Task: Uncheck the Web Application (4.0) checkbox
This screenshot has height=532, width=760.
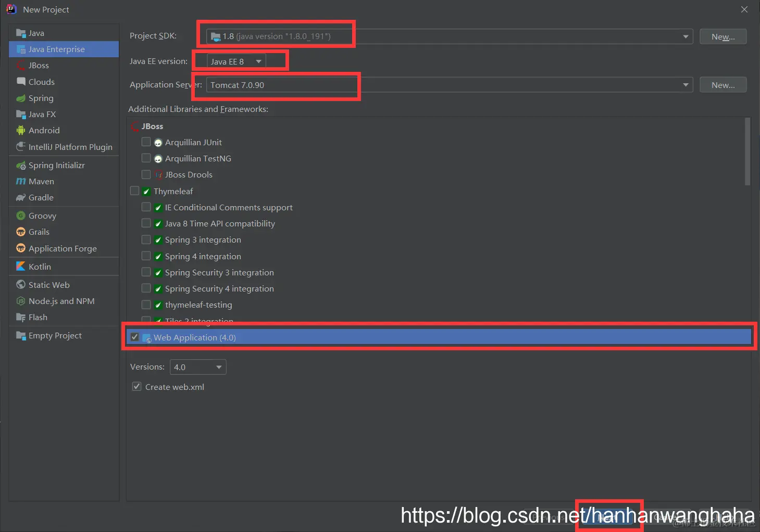Action: pos(135,337)
